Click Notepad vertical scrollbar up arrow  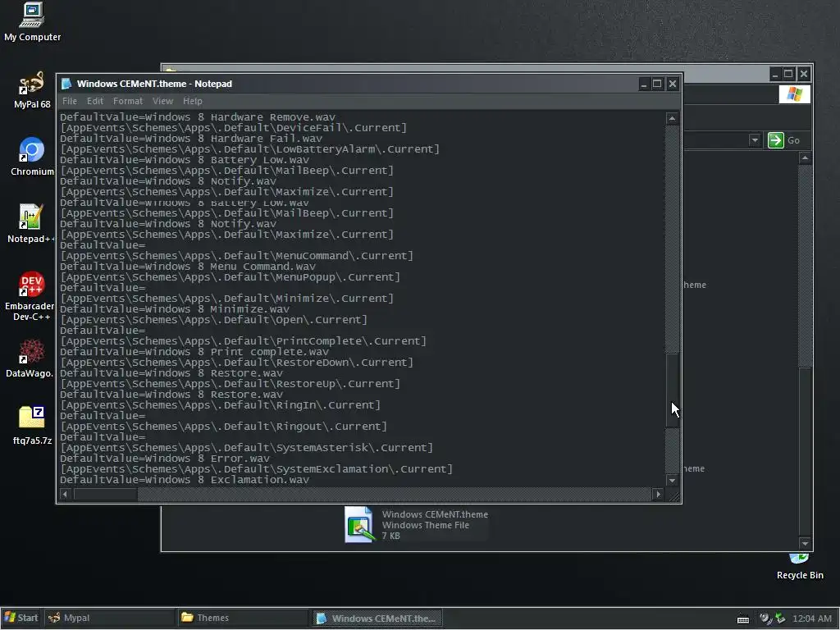672,118
